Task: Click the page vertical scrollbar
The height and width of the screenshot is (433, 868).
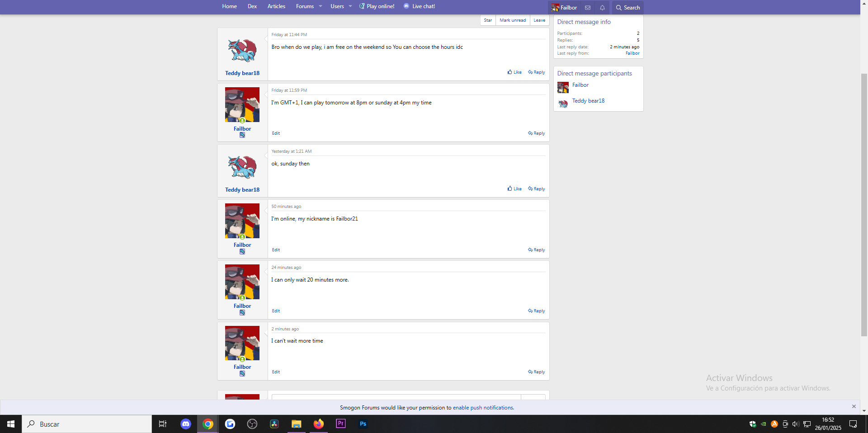Action: click(x=864, y=203)
